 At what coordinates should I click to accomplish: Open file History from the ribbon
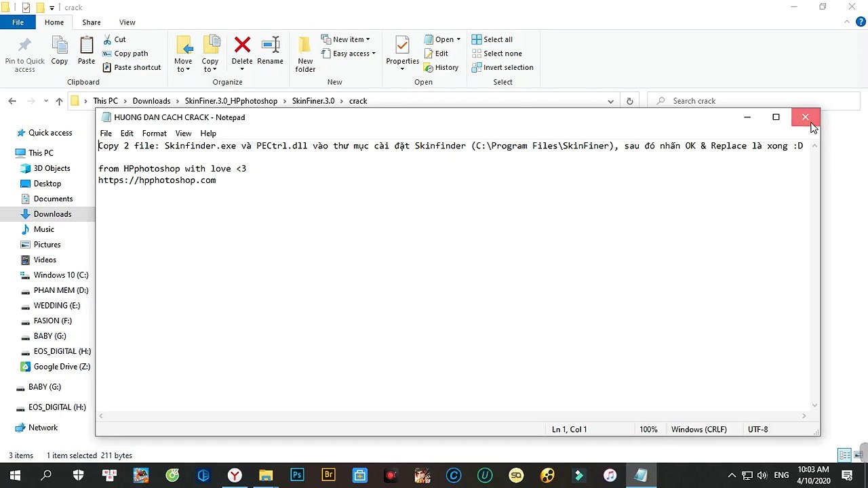441,67
